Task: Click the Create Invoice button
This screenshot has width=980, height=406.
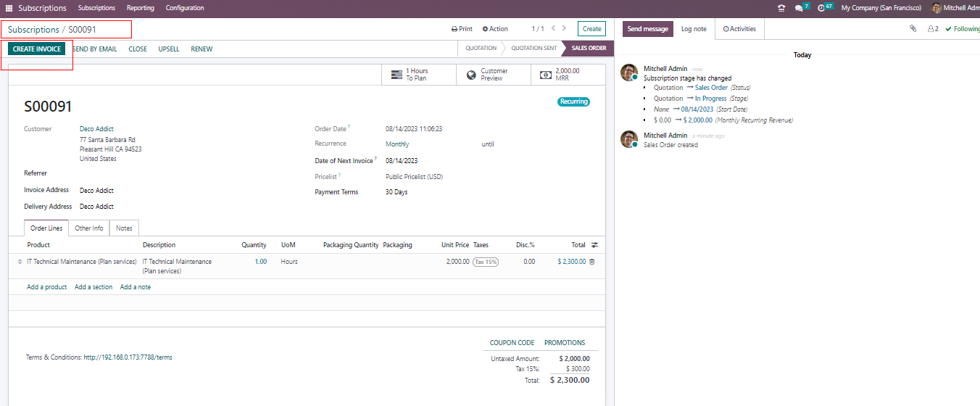Action: click(x=37, y=49)
